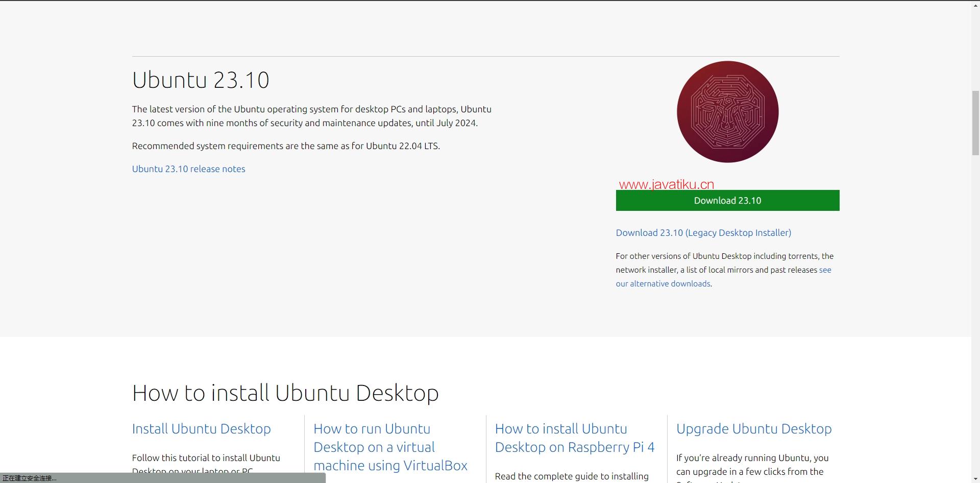Open How to run Ubuntu Desktop on VirtualBox
This screenshot has height=483, width=980.
point(390,447)
